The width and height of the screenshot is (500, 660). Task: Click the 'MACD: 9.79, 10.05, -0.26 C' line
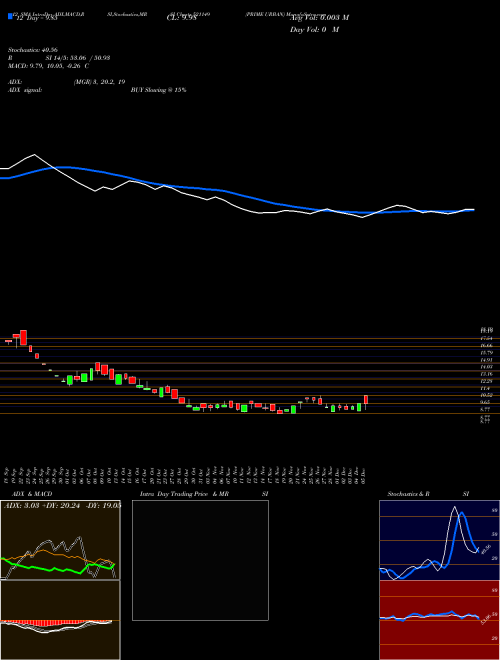click(x=48, y=66)
